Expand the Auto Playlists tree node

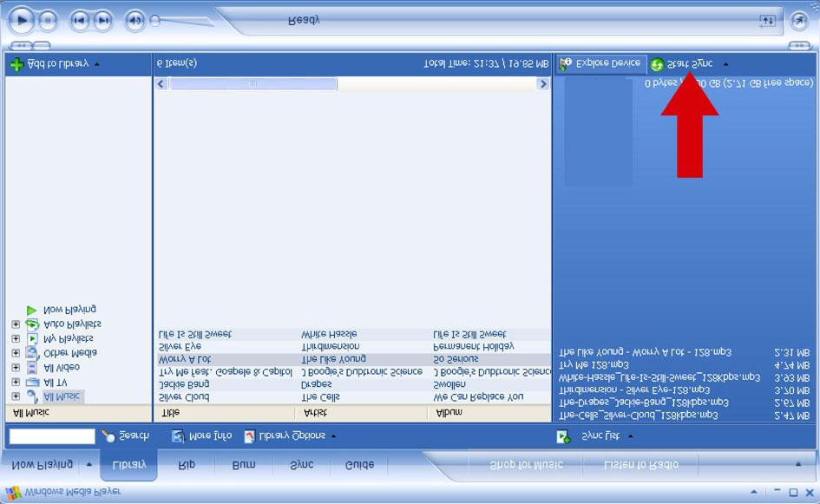[16, 324]
